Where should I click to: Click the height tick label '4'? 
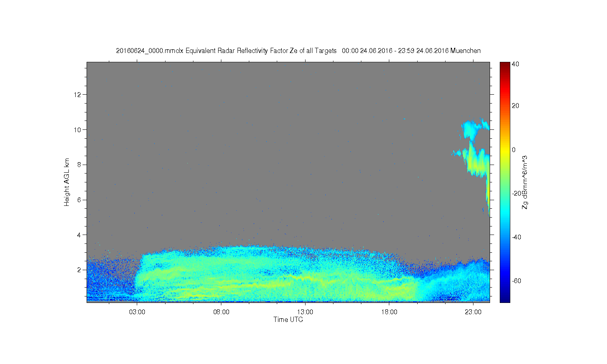point(80,235)
